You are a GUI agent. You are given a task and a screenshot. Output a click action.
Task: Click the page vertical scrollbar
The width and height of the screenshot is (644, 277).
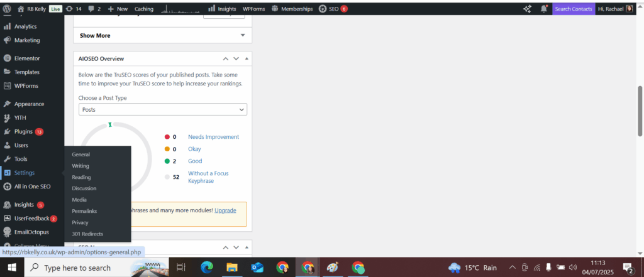(640, 111)
